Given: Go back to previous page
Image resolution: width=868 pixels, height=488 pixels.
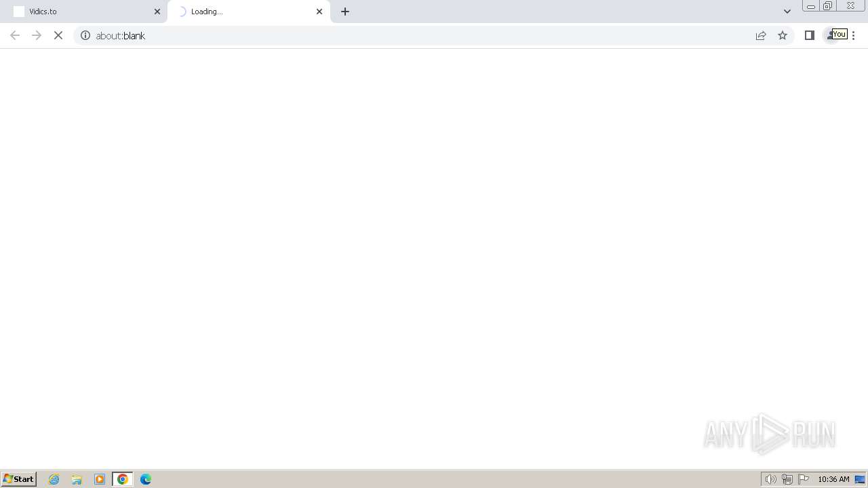Looking at the screenshot, I should tap(15, 35).
